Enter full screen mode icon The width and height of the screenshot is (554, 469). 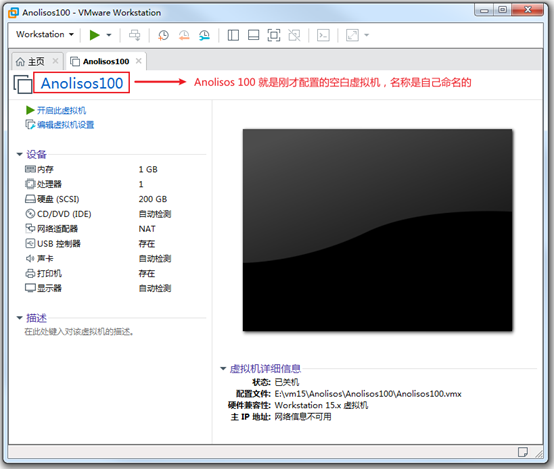[x=274, y=35]
